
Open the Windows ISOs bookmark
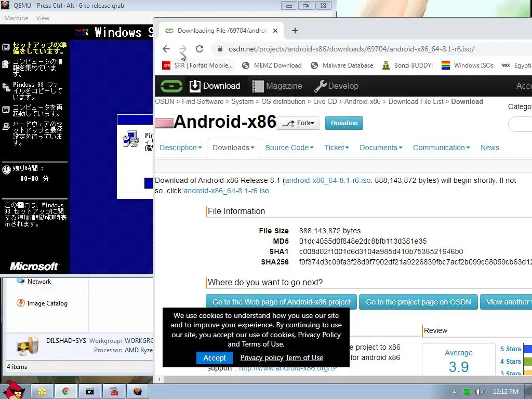pos(468,65)
